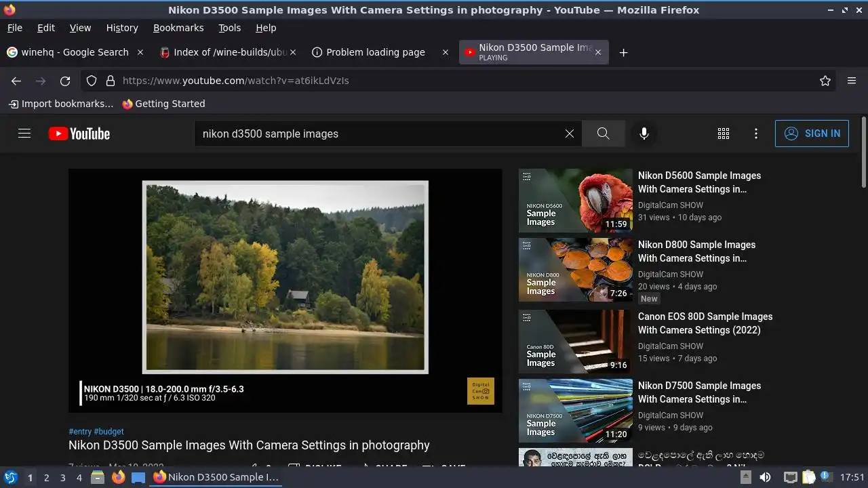
Task: Open the Help menu
Action: 266,28
